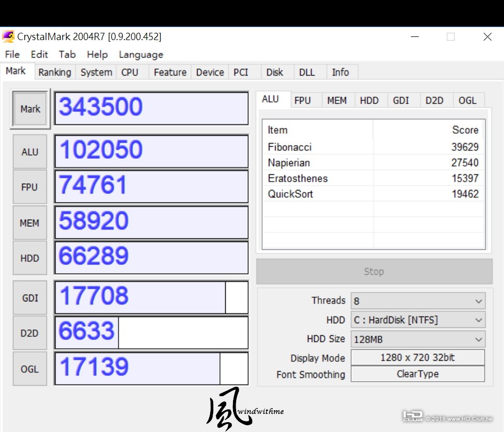504x432 pixels.
Task: Run the ALU benchmark button
Action: click(x=30, y=151)
